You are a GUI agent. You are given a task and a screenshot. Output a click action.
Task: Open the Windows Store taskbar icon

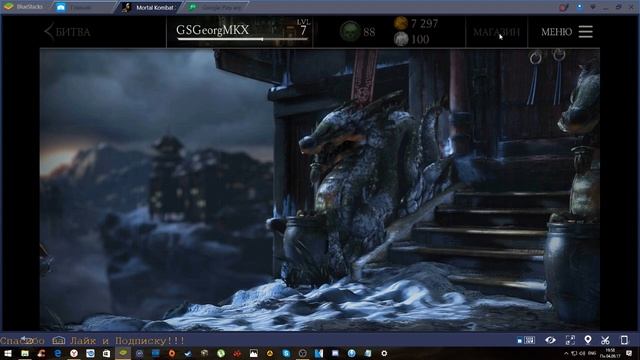(x=107, y=353)
